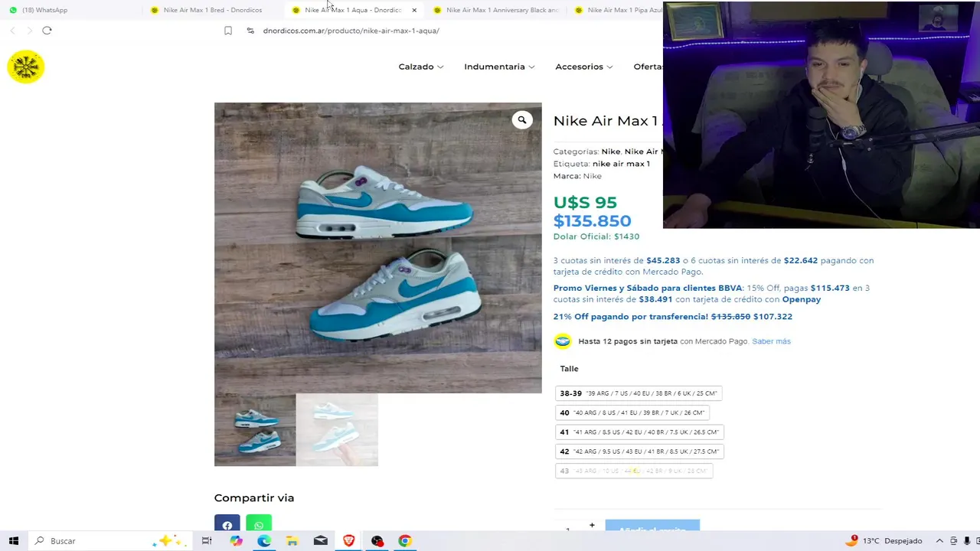This screenshot has height=551, width=980.
Task: Expand the Indumentaria menu
Action: (499, 67)
